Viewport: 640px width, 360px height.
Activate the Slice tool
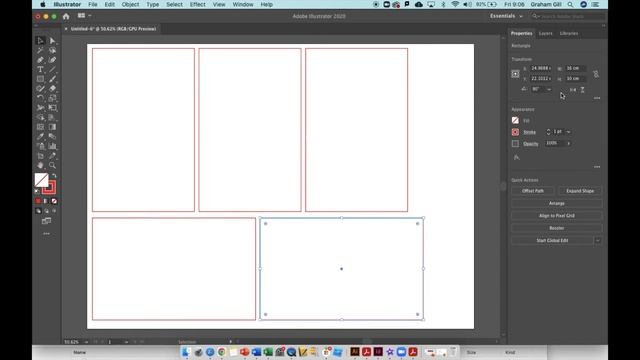click(52, 156)
